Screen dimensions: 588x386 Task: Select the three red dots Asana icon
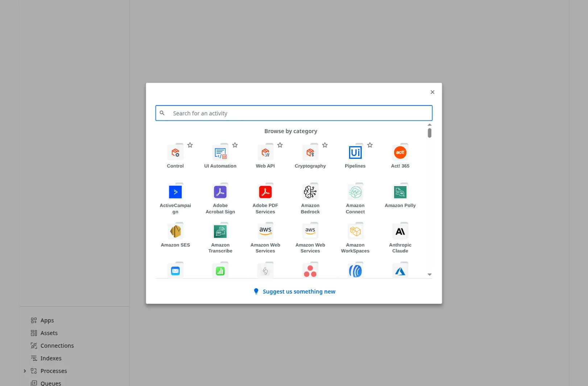coord(310,271)
